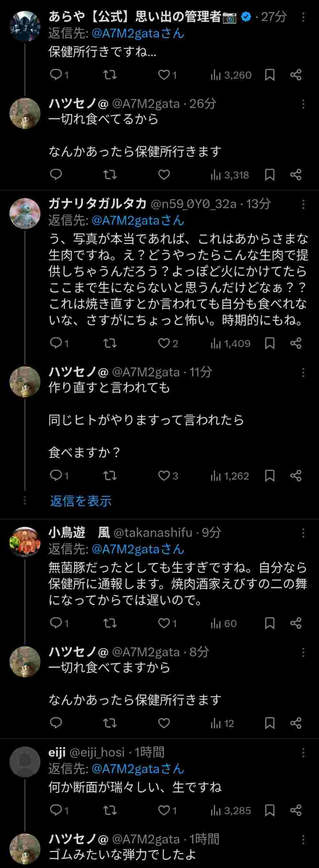Open more options for あらや's tweet
Viewport: 319px width, 868px height.
click(x=303, y=17)
